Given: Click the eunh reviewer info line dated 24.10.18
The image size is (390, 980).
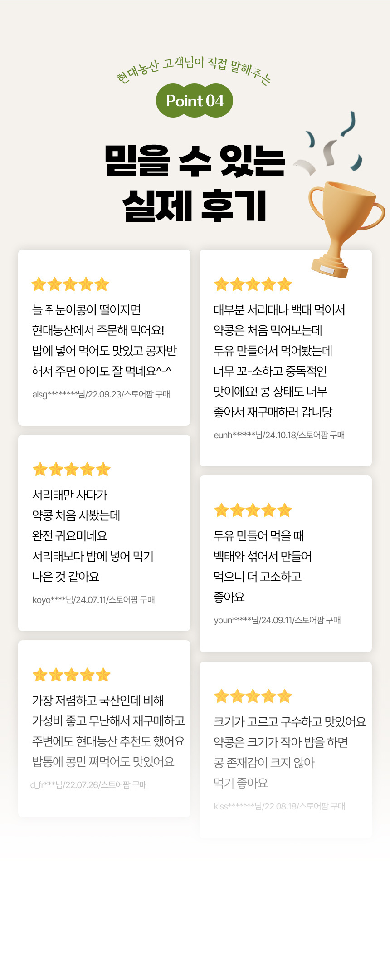Looking at the screenshot, I should click(x=279, y=435).
